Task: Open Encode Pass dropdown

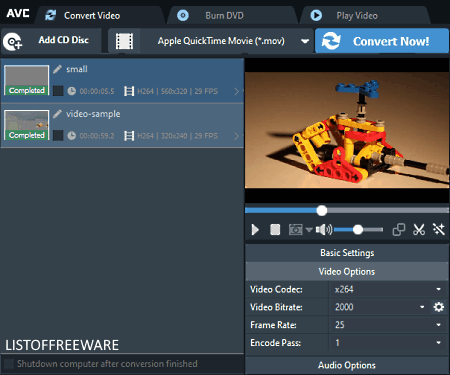Action: click(388, 343)
